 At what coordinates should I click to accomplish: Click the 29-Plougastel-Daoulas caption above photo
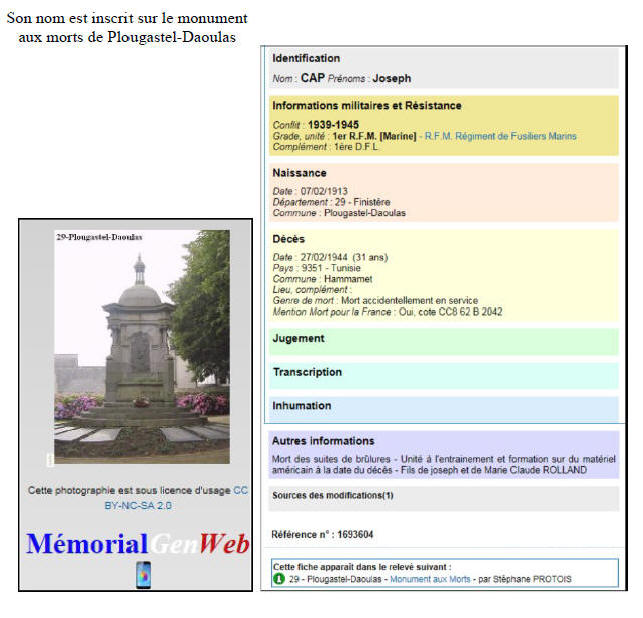tap(99, 237)
